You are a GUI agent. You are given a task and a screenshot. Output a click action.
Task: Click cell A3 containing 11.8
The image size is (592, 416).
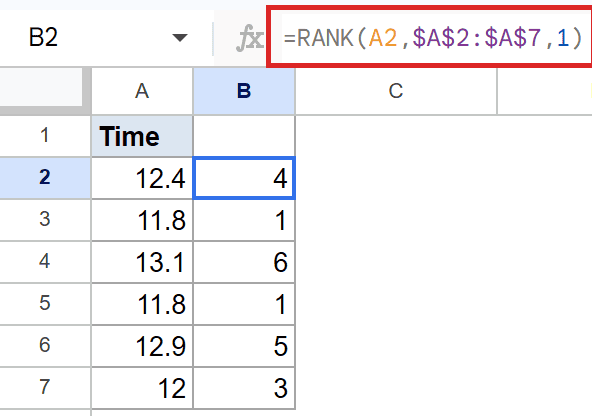point(142,220)
